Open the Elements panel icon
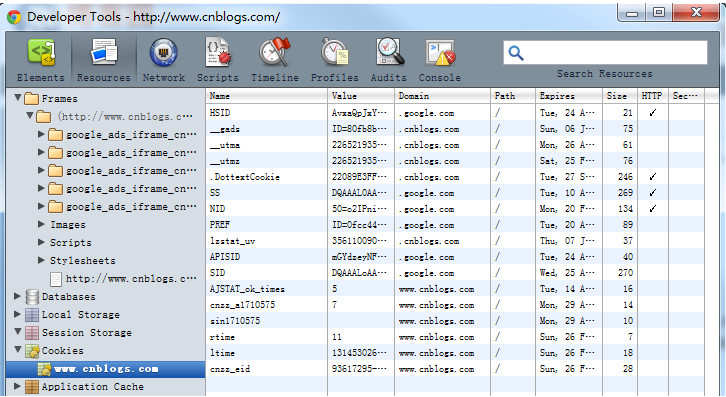Image resolution: width=726 pixels, height=397 pixels. coord(41,52)
